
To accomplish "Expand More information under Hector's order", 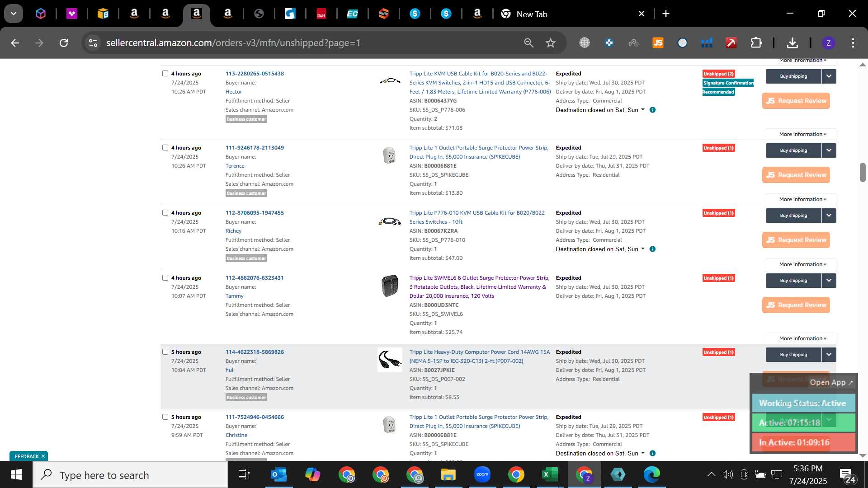I will point(801,134).
